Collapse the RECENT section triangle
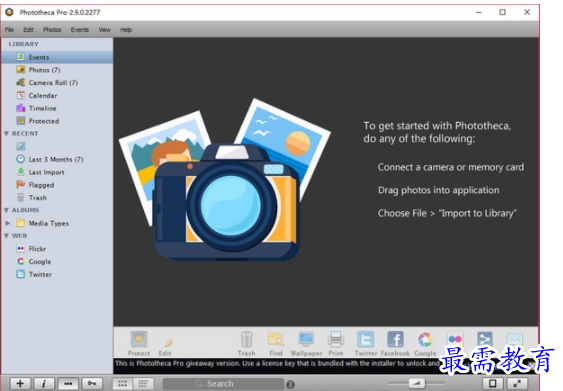This screenshot has height=391, width=563. [6, 134]
